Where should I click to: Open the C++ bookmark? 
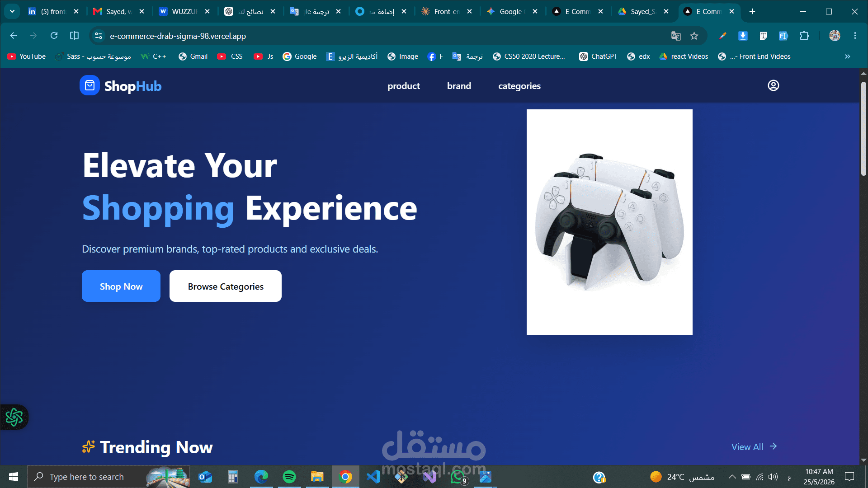(x=154, y=56)
